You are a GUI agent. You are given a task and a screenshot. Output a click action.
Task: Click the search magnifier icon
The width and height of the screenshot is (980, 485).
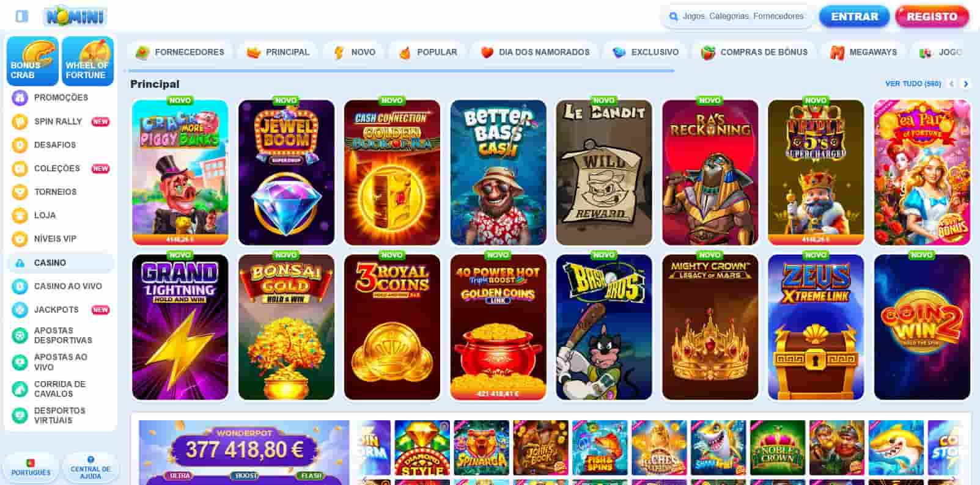[674, 16]
